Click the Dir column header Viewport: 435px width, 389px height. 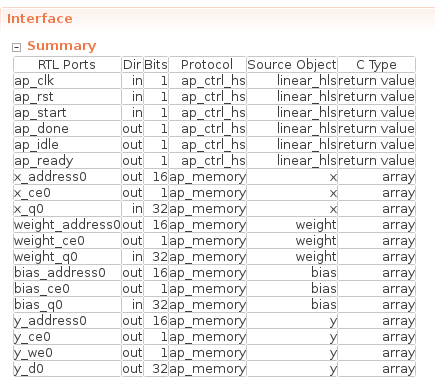click(132, 64)
